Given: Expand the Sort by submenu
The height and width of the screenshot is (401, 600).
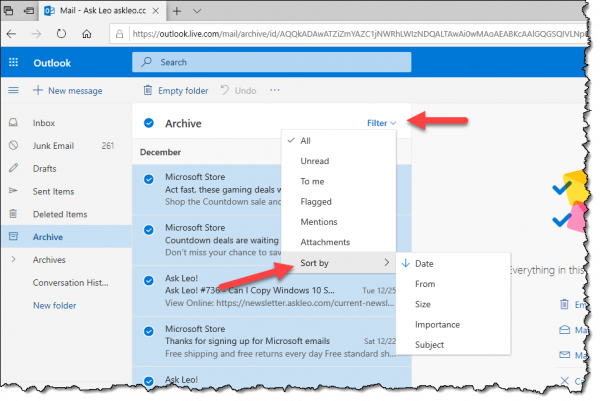Looking at the screenshot, I should point(339,263).
